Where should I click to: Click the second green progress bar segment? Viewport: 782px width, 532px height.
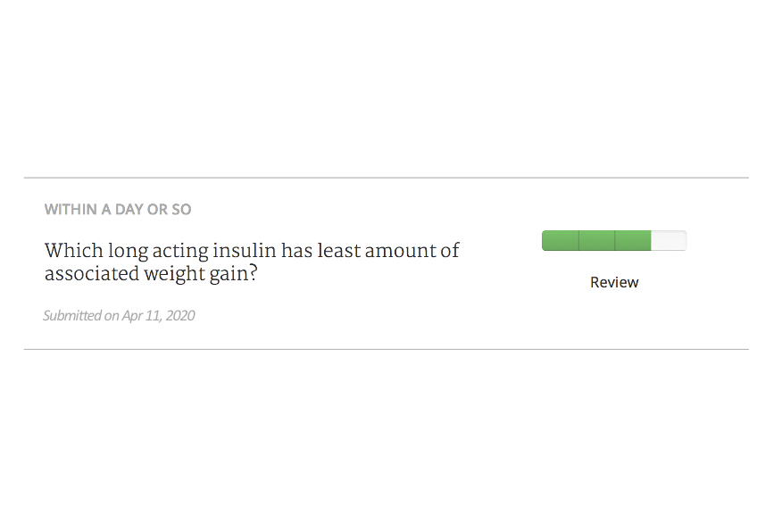coord(596,240)
